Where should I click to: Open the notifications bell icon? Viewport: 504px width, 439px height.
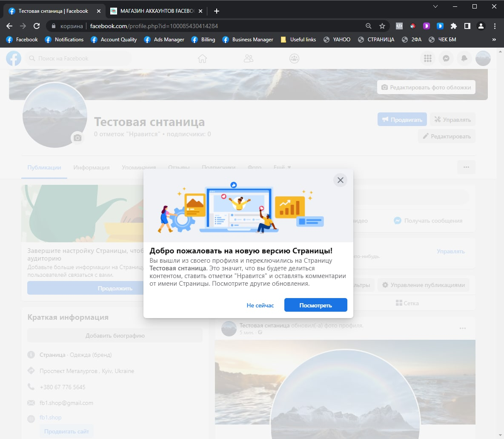click(x=464, y=58)
